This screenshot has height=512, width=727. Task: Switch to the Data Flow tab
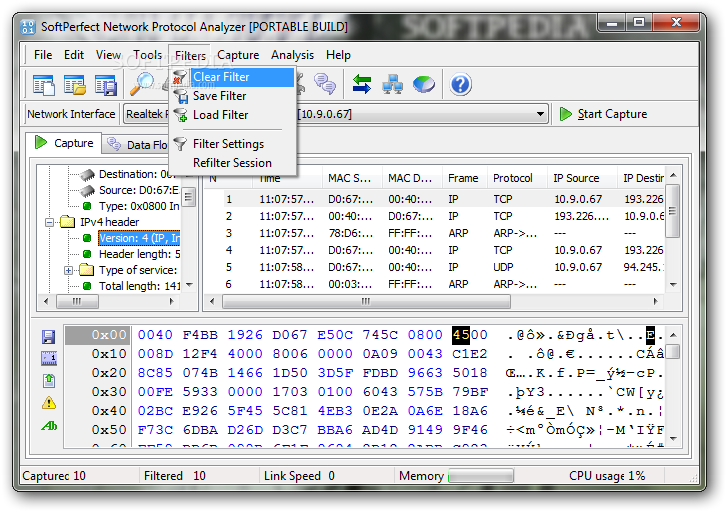(x=136, y=145)
